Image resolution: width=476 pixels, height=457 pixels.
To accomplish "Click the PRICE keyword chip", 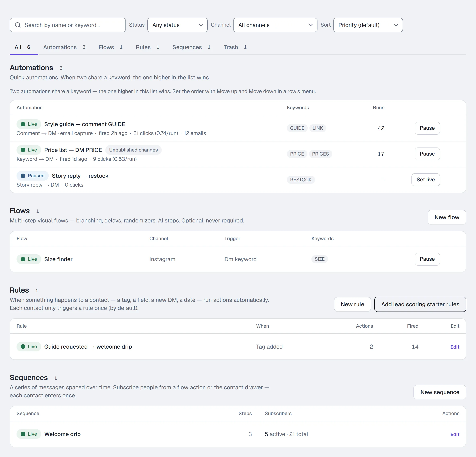I will 297,154.
